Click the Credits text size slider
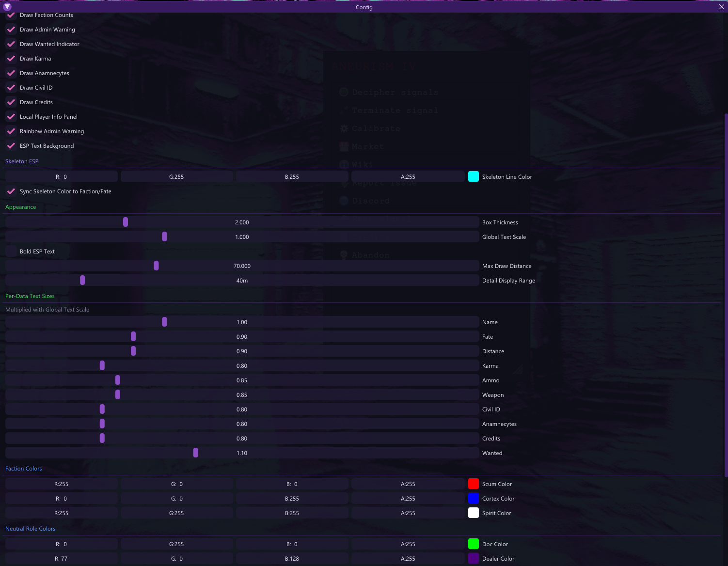Viewport: 728px width, 566px height. coord(242,439)
